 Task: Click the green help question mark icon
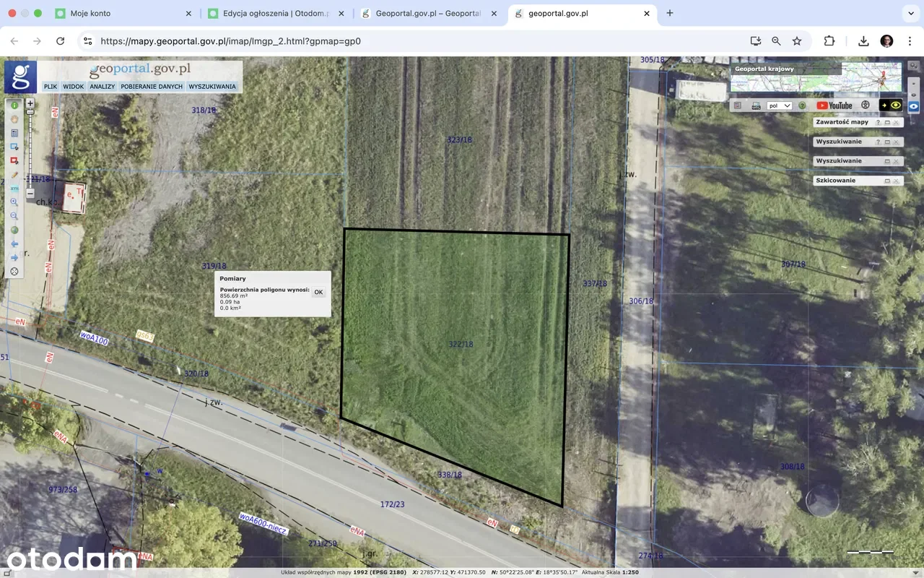pos(802,105)
